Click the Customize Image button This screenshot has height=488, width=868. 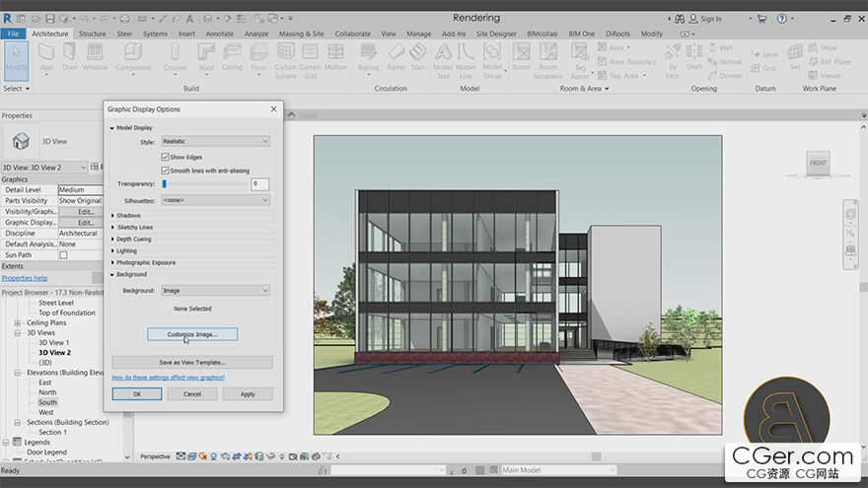[192, 334]
